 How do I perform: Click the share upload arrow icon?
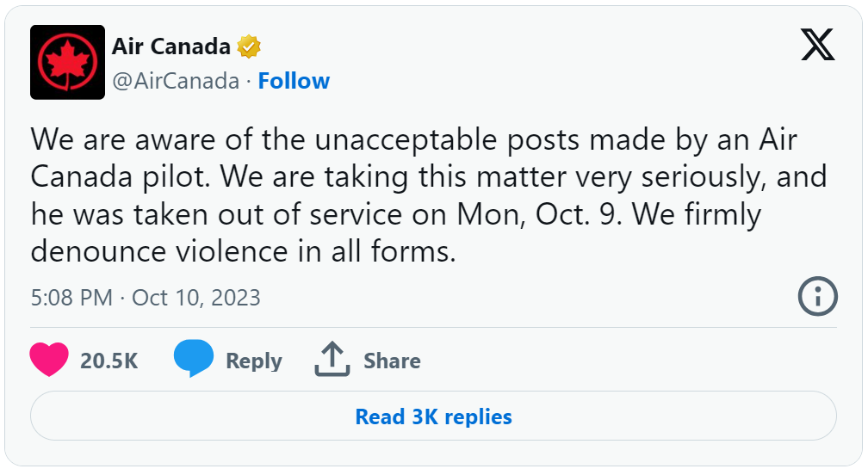pos(332,359)
